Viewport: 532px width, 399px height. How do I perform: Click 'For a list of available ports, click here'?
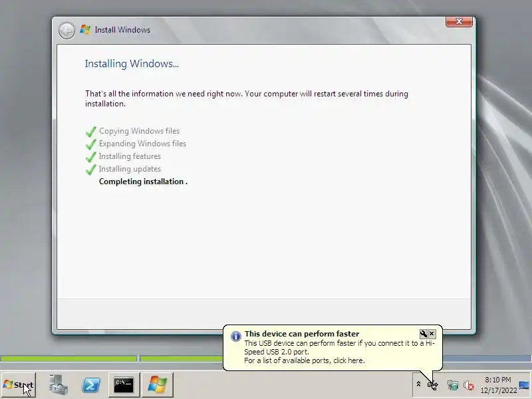[305, 360]
